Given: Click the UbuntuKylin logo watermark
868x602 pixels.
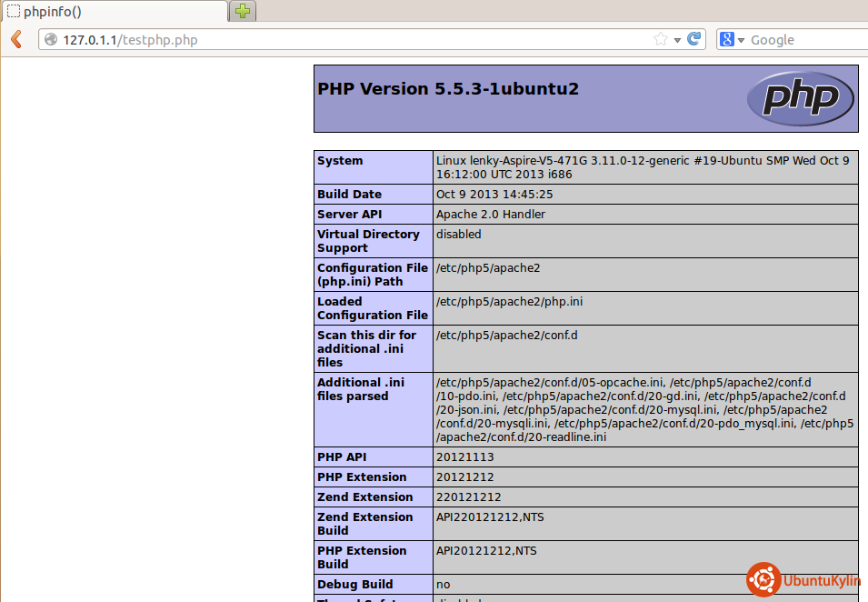Looking at the screenshot, I should coord(803,580).
